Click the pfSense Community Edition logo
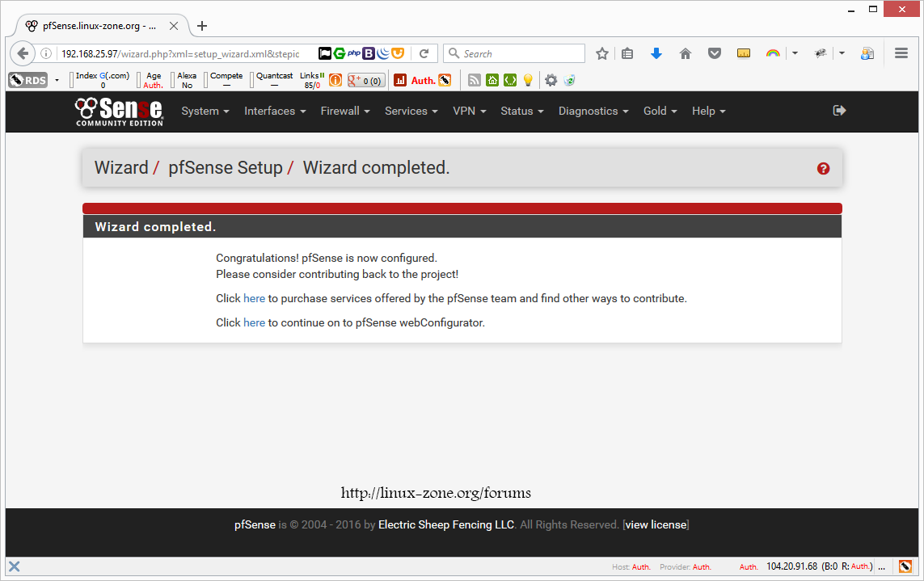 [119, 112]
